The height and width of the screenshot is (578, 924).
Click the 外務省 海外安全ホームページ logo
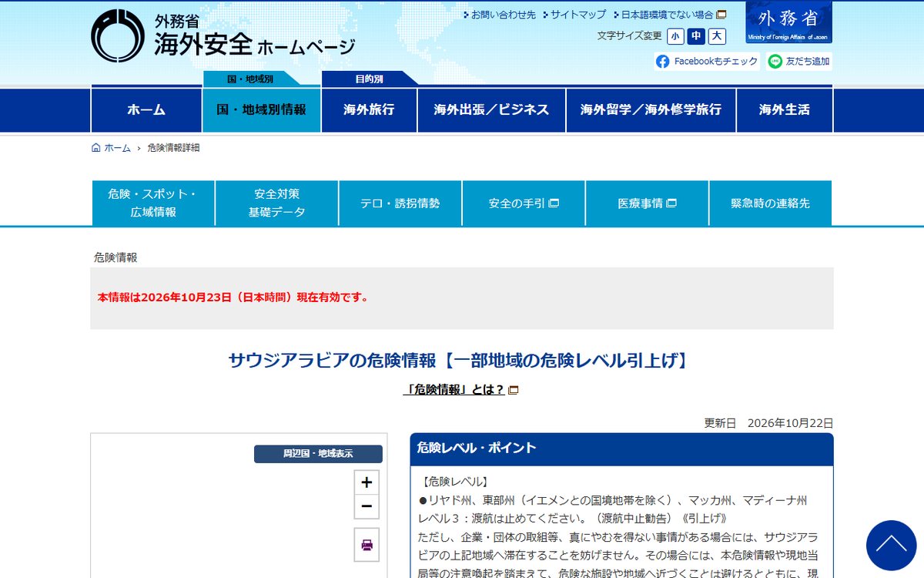pos(223,36)
